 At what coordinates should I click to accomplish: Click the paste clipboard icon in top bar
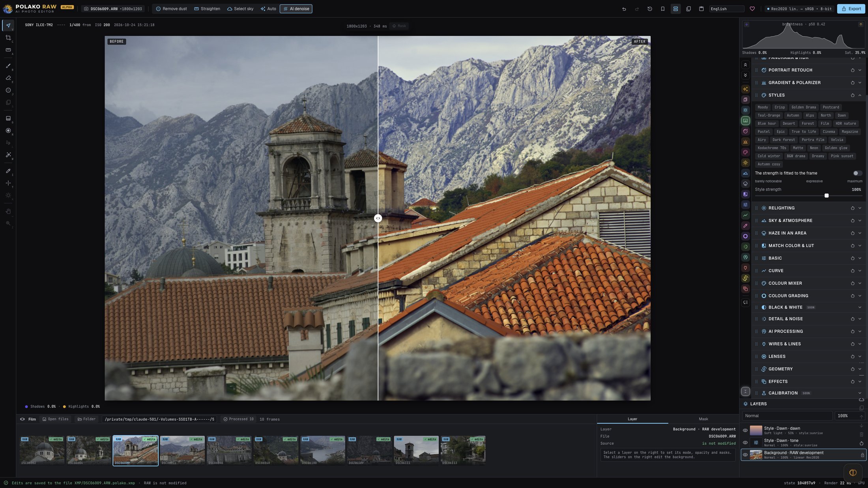coord(701,9)
